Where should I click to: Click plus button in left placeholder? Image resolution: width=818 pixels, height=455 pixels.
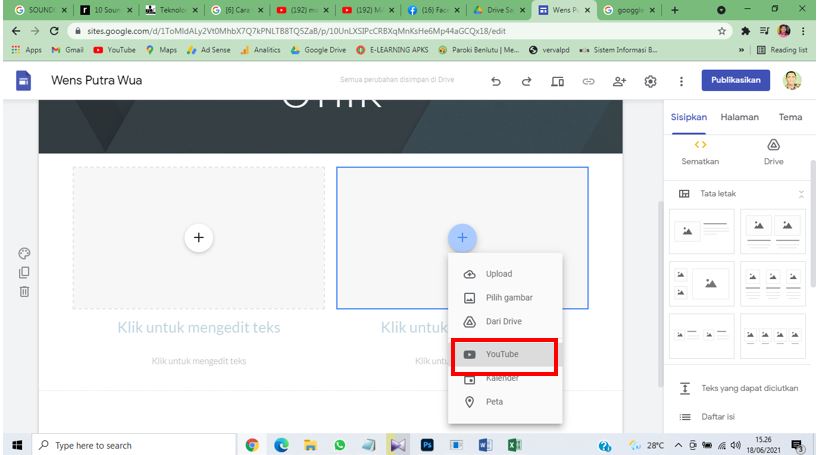point(198,237)
